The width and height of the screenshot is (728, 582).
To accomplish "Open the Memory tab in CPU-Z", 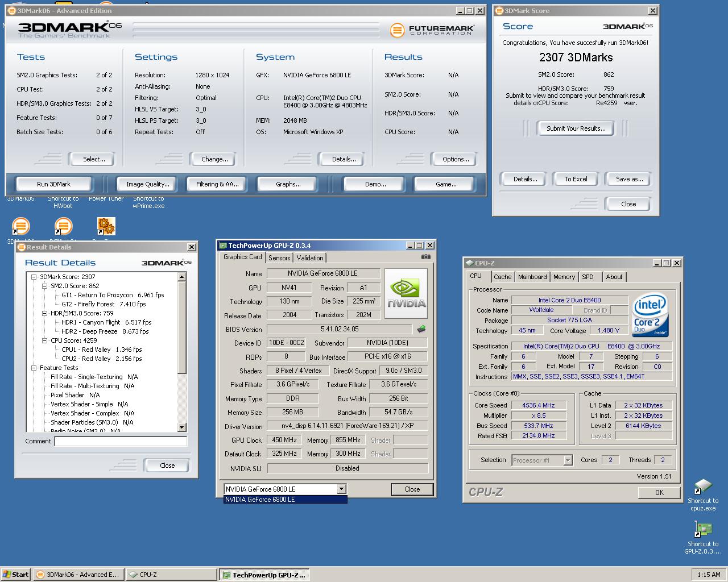I will (564, 277).
